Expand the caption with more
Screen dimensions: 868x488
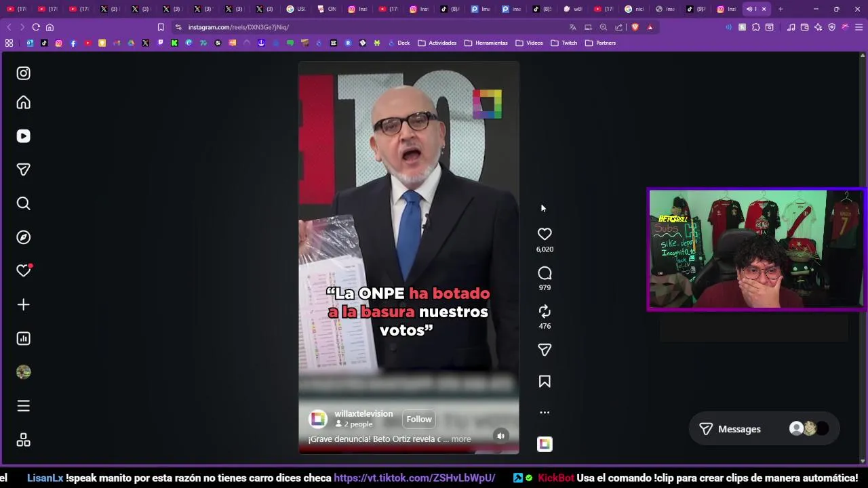click(x=461, y=439)
